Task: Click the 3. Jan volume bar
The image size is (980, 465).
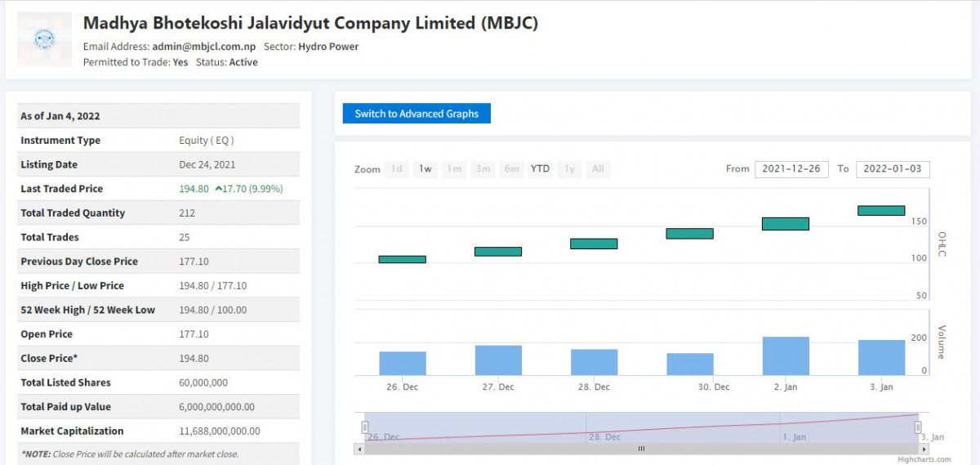Action: click(x=882, y=358)
